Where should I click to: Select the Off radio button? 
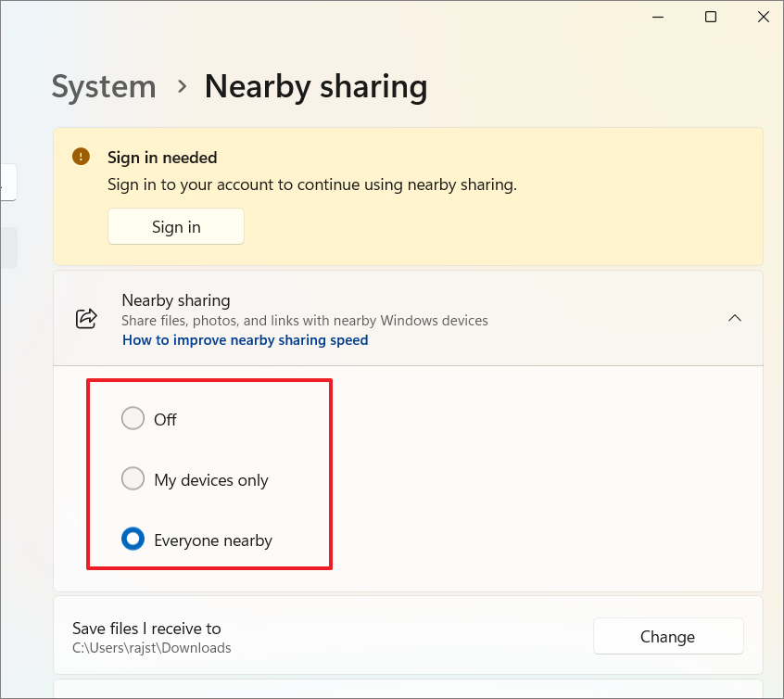coord(133,418)
